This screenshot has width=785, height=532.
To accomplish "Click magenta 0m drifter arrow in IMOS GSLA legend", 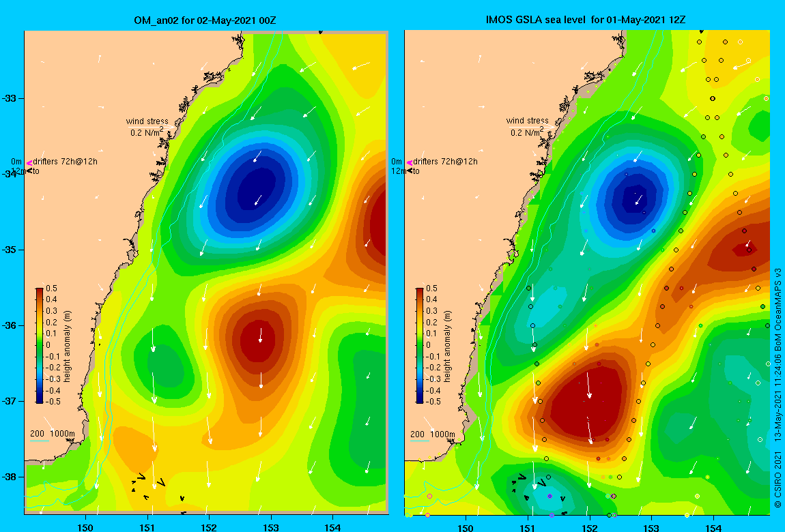I will [410, 162].
